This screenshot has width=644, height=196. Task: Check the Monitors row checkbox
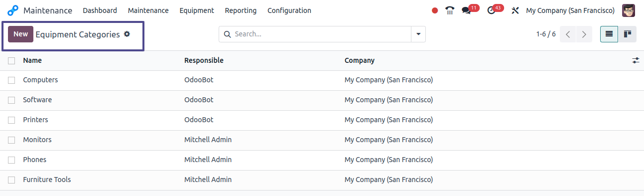11,140
